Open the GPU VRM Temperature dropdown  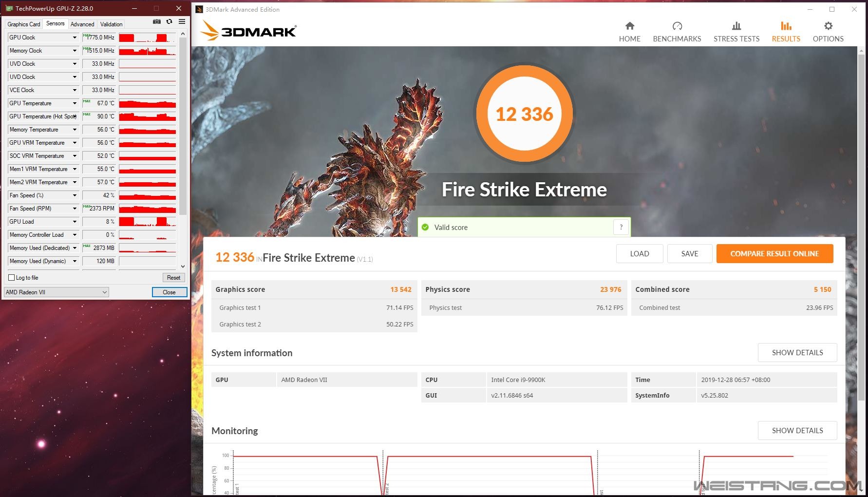[x=75, y=143]
